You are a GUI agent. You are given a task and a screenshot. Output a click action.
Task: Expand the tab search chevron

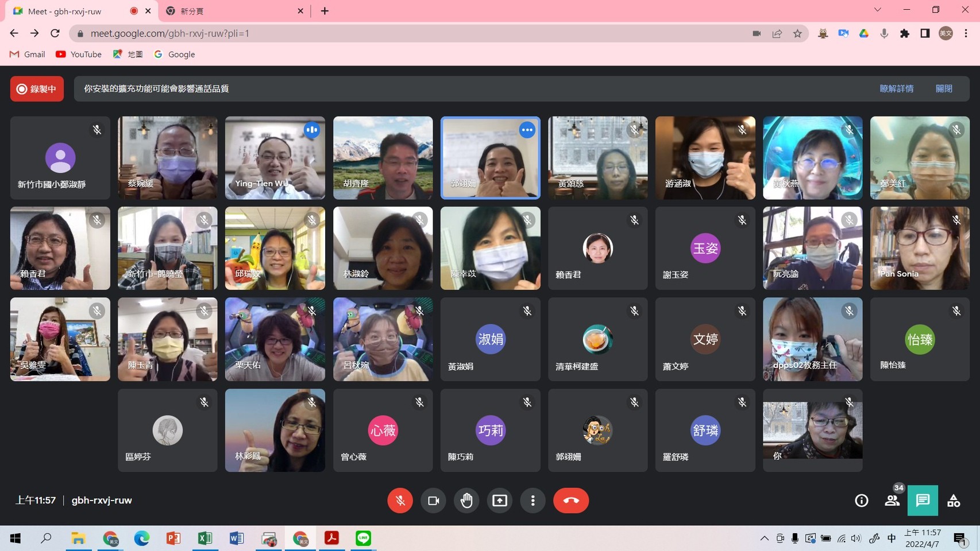pos(877,10)
